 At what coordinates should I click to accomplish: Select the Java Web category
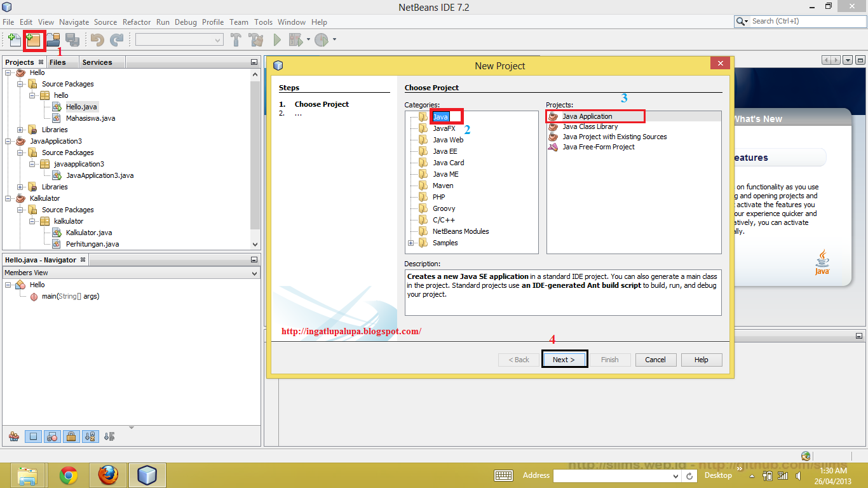pos(448,140)
